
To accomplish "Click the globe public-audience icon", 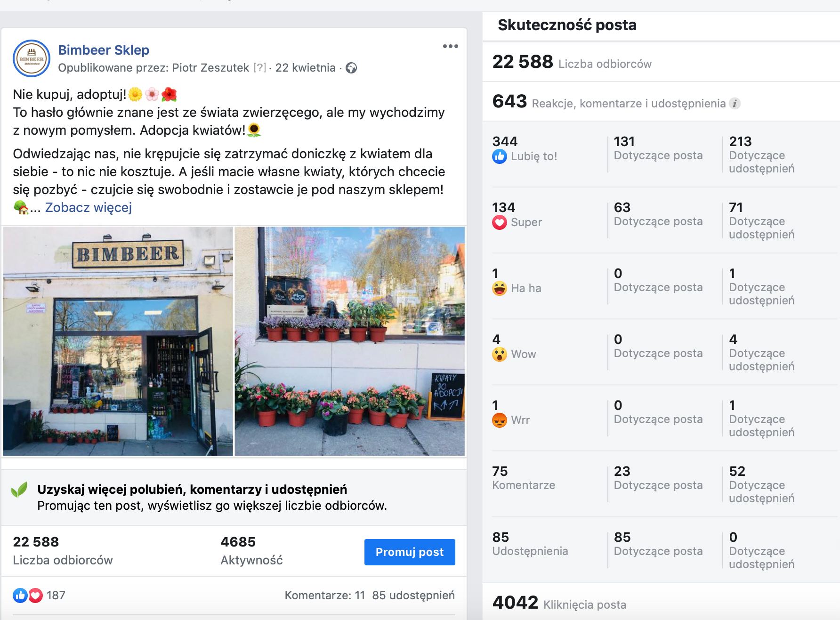I will [x=351, y=68].
